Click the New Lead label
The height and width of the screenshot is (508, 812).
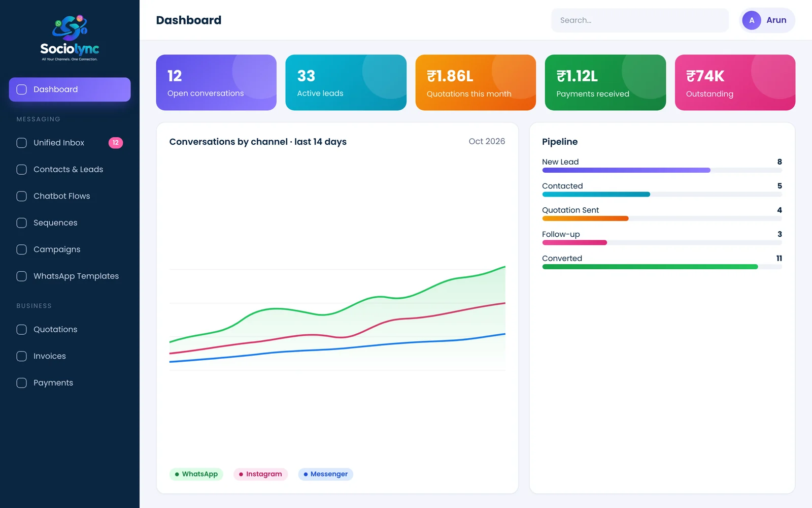[x=560, y=162]
